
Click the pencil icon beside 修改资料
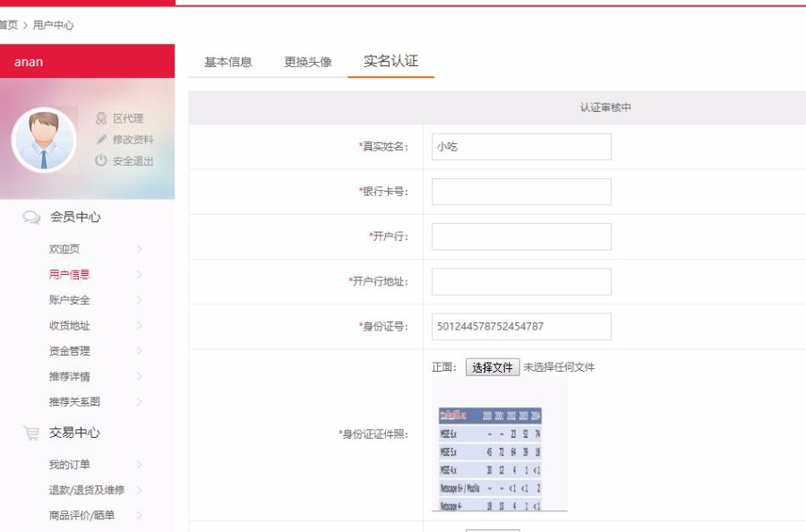(101, 140)
